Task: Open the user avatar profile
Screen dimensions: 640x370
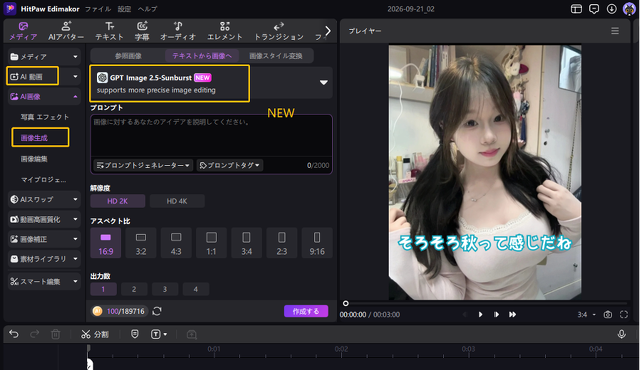Action: point(629,9)
